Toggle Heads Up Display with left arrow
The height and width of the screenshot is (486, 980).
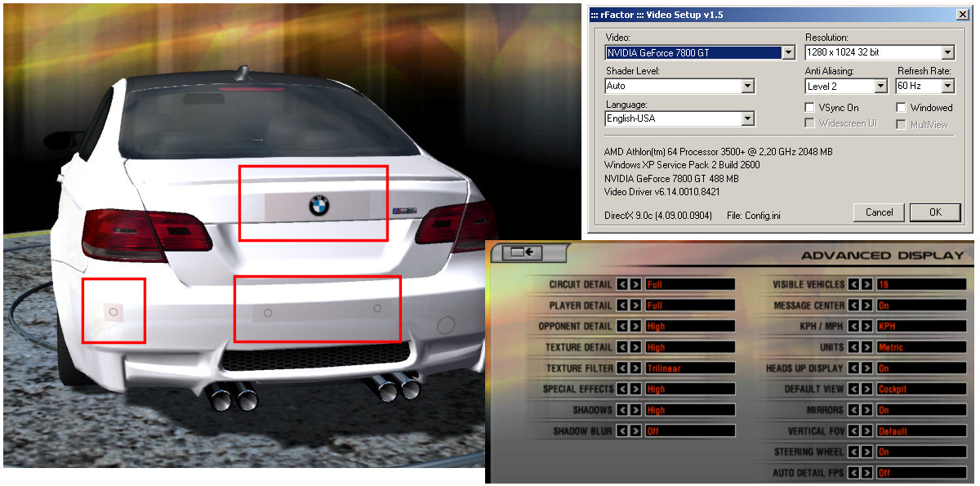853,368
